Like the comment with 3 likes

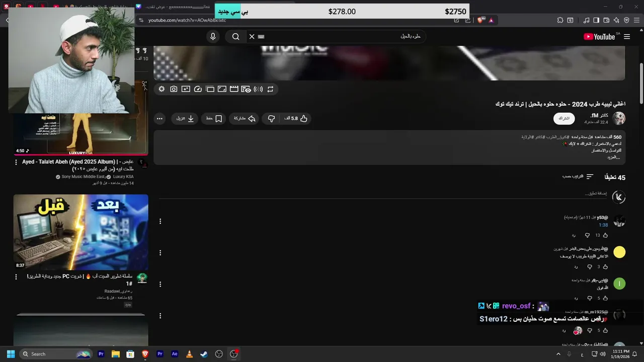(605, 267)
